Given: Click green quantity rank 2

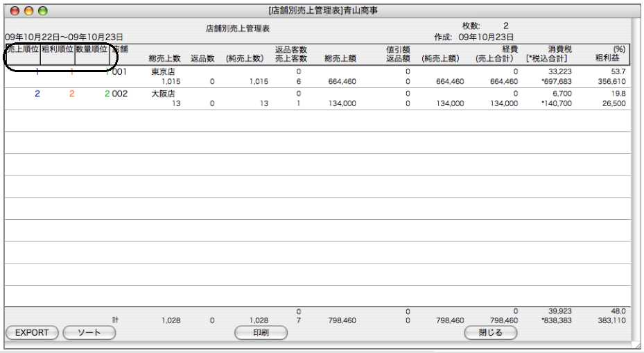Looking at the screenshot, I should [107, 94].
